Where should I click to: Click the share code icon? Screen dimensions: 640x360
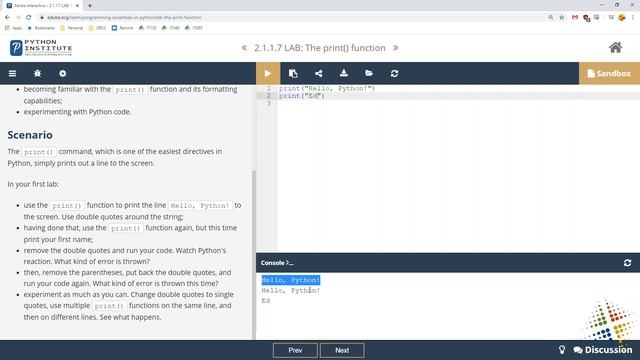(318, 73)
